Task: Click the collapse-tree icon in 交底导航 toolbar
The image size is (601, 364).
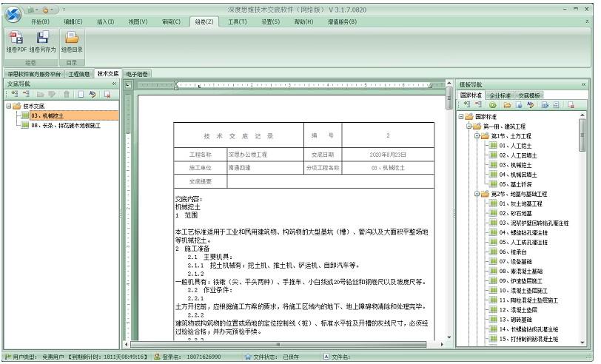Action: point(26,94)
